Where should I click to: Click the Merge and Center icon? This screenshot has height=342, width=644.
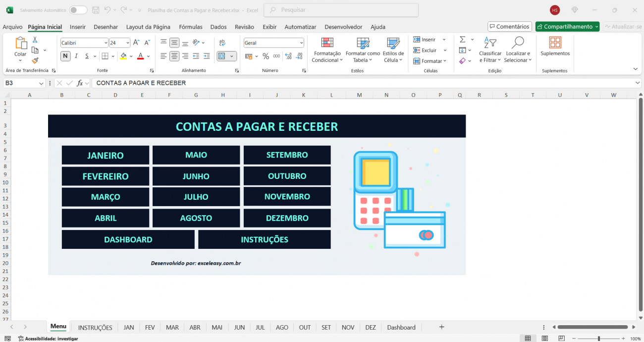[222, 56]
